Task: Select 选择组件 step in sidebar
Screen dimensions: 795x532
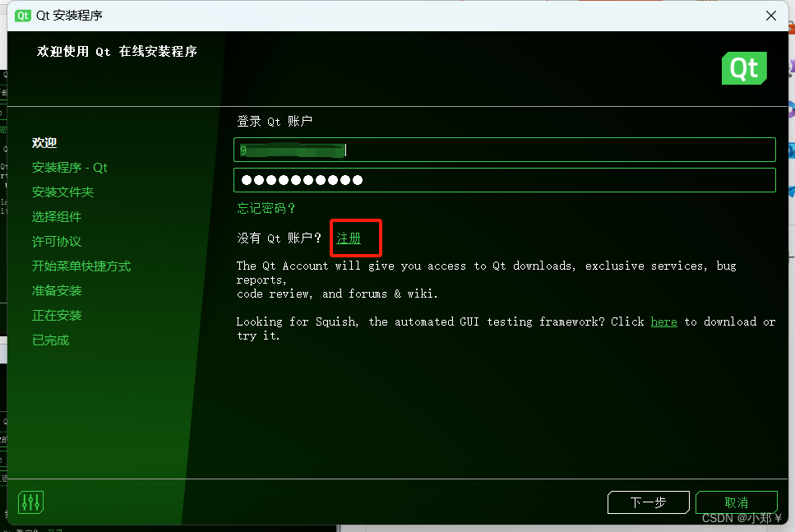Action: tap(57, 217)
